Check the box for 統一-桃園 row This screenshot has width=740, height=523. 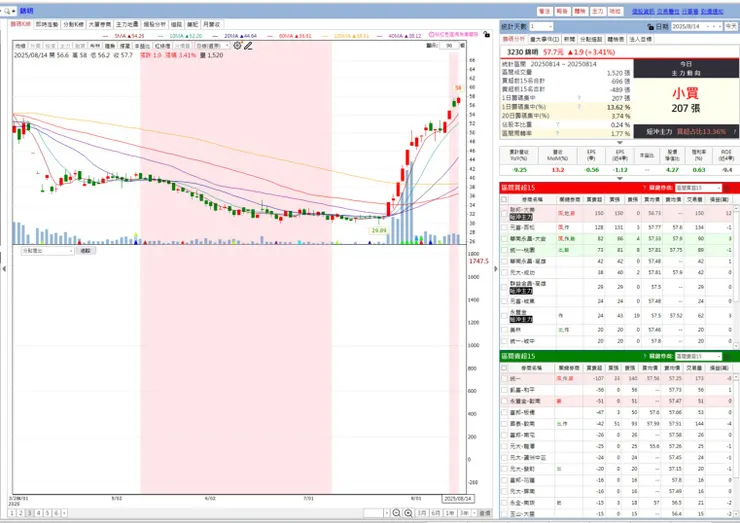tap(504, 250)
